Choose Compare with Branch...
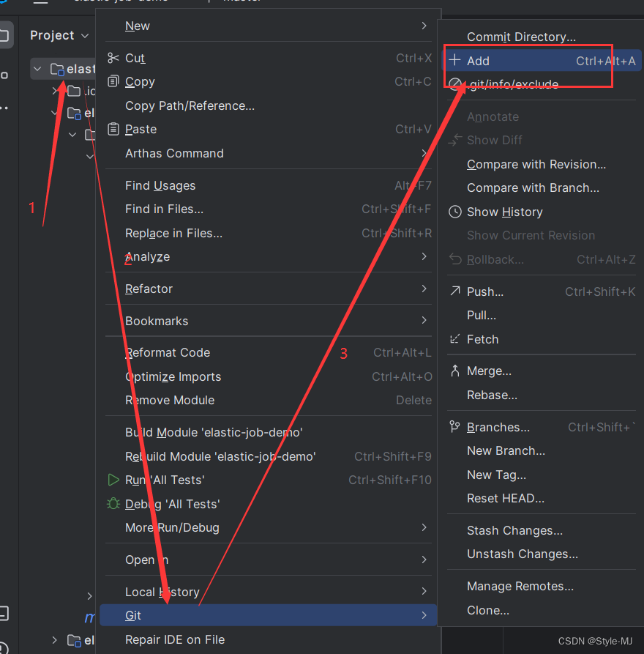 [542, 187]
